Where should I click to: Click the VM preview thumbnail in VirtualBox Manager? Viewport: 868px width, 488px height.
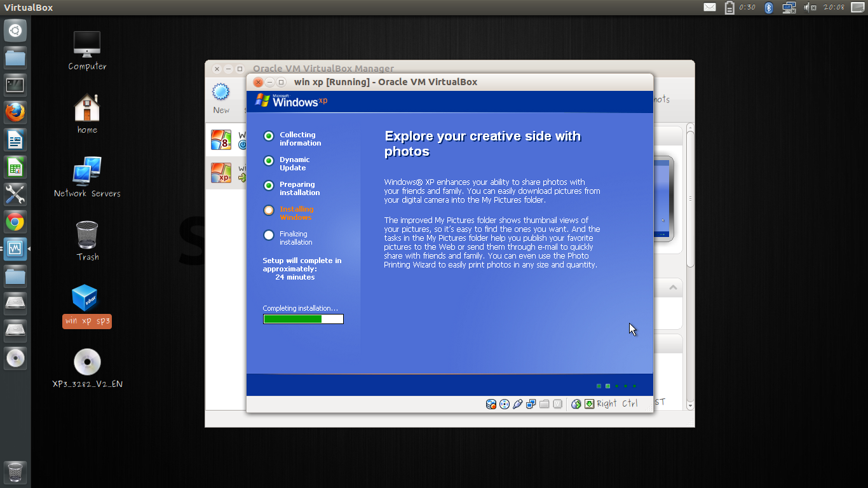pos(663,198)
